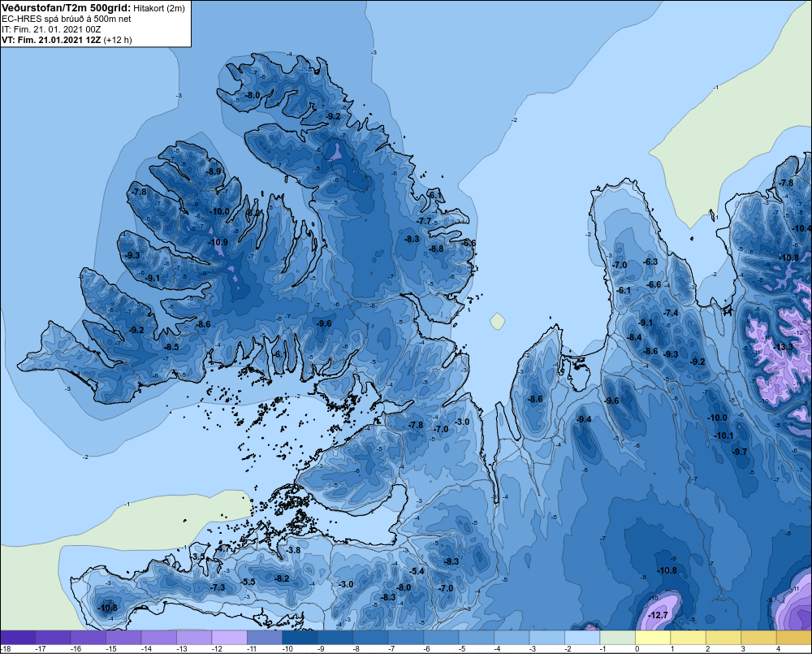Click the pale green legend swatch between -1 and 0
Image resolution: width=812 pixels, height=654 pixels.
[x=617, y=637]
